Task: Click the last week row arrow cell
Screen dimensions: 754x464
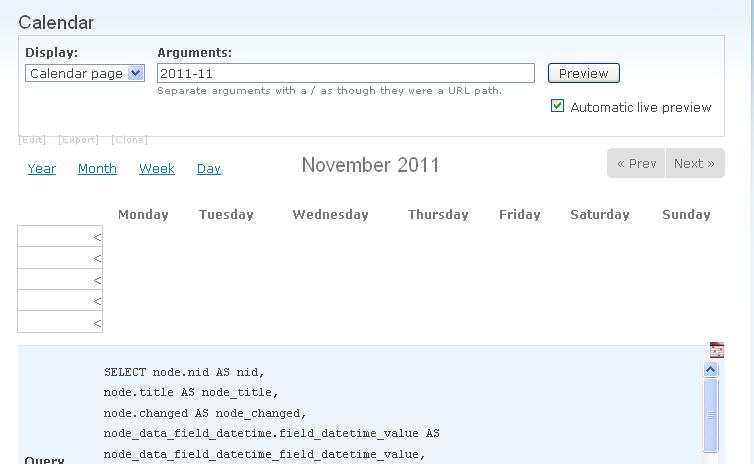Action: click(60, 322)
